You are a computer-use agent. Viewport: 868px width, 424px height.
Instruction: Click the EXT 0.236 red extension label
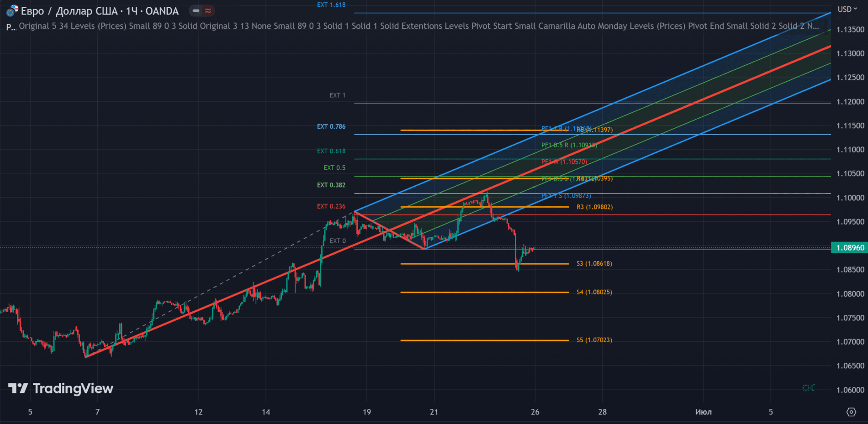tap(331, 206)
